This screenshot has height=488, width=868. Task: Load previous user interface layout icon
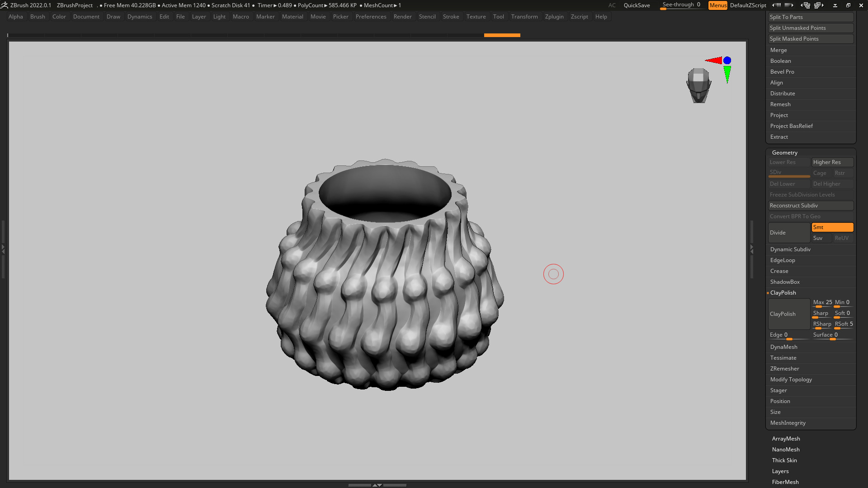805,5
